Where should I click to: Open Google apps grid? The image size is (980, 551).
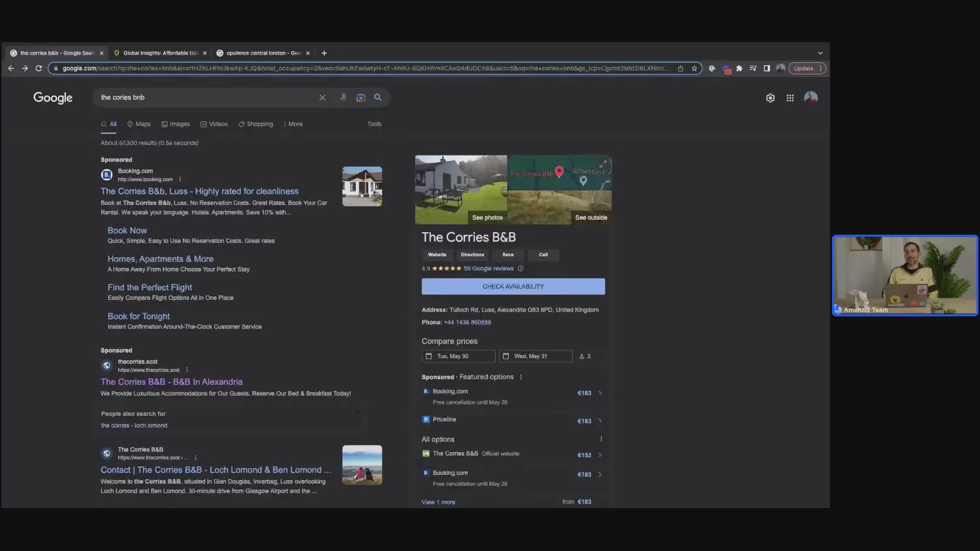pos(790,98)
